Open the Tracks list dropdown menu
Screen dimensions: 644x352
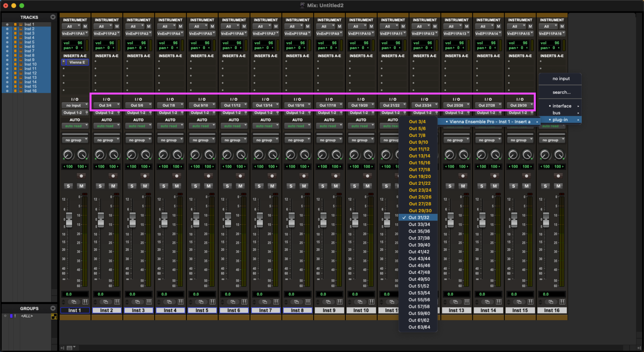(53, 17)
